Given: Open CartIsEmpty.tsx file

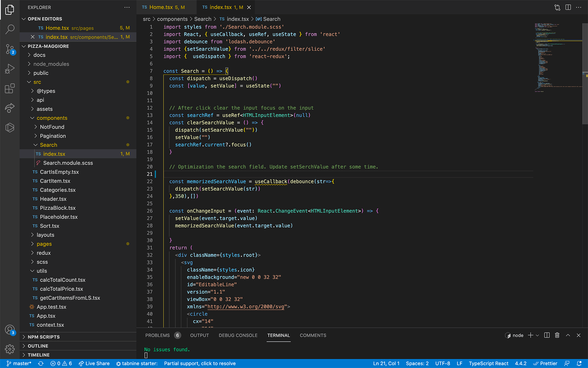Looking at the screenshot, I should (x=78, y=172).
